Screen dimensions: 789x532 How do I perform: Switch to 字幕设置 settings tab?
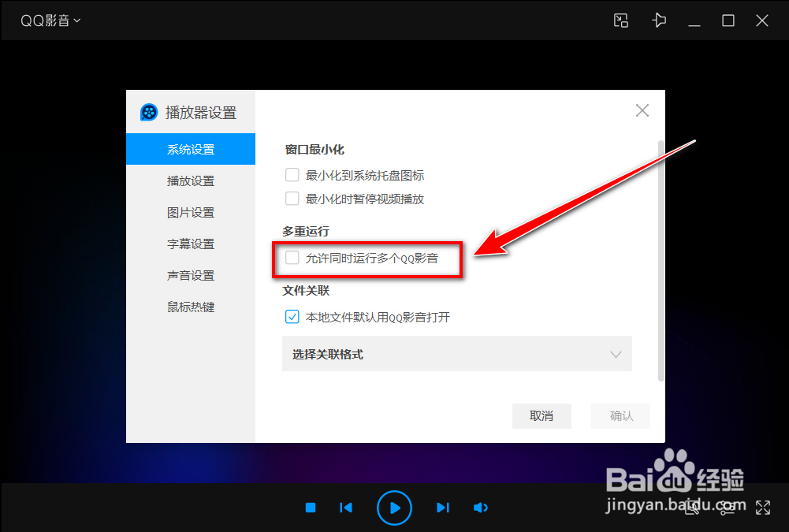point(190,244)
